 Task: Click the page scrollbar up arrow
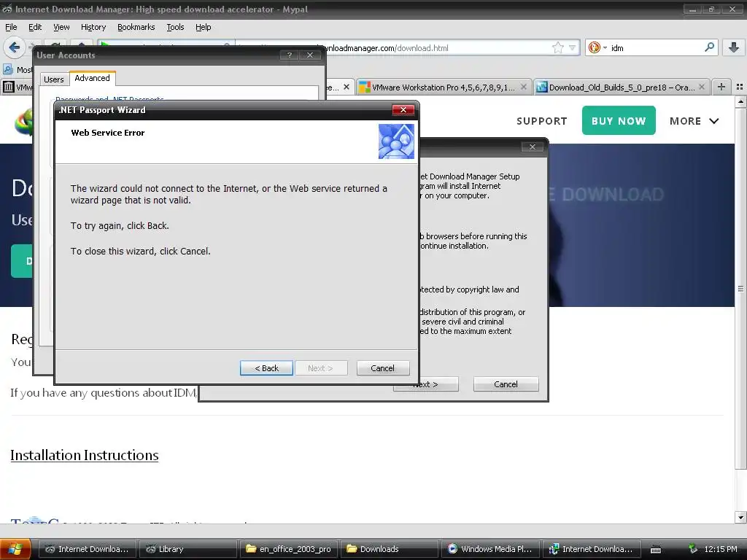coord(740,101)
